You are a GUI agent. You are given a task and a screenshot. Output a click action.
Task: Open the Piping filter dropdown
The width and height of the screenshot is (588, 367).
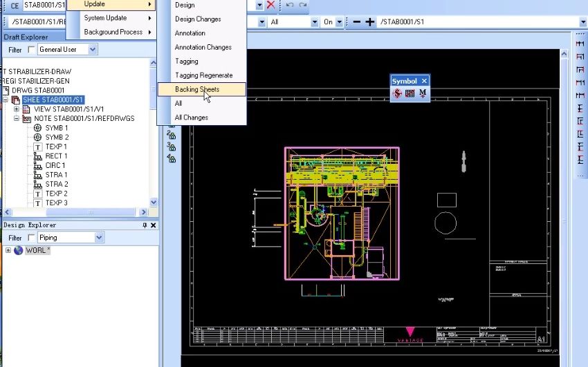coord(99,238)
